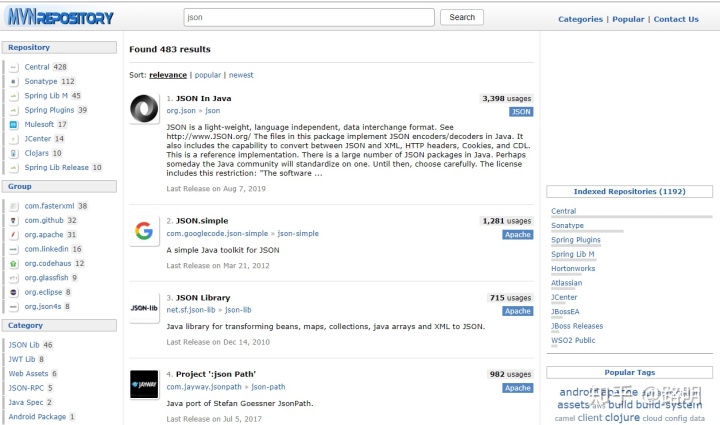The width and height of the screenshot is (720, 425).
Task: Filter by the JWT Lib category
Action: pos(22,359)
